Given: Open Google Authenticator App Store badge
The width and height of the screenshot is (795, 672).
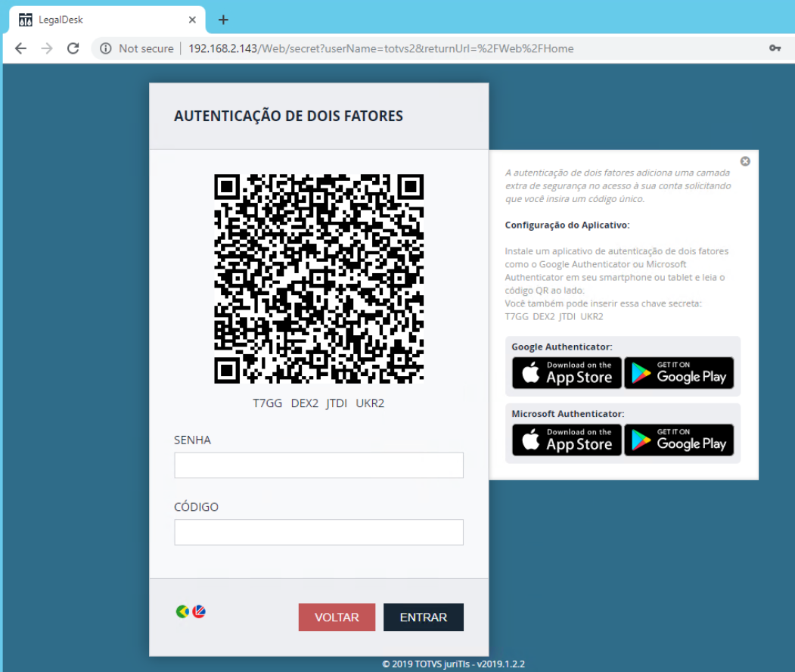Looking at the screenshot, I should 567,373.
